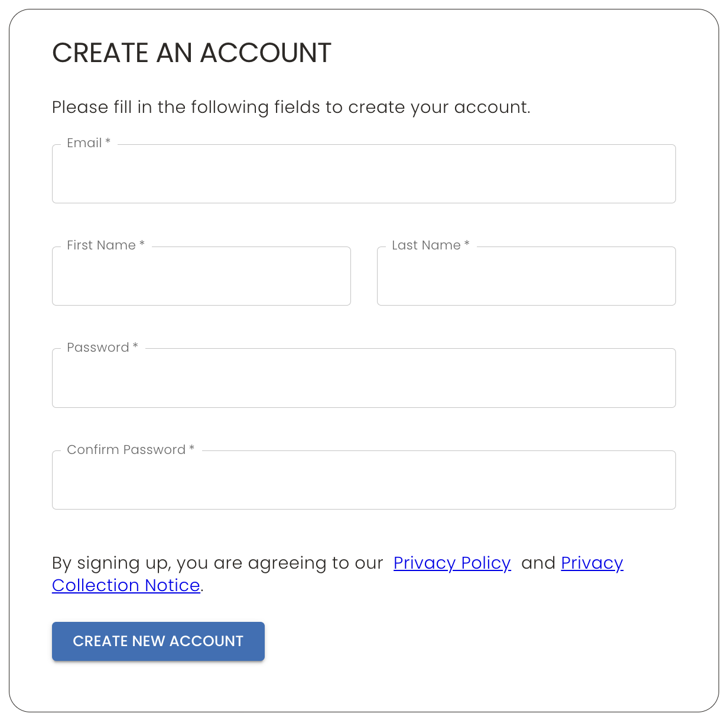Screen dimensions: 728x720
Task: Click the 'Confirm Password *' field label
Action: 131,450
